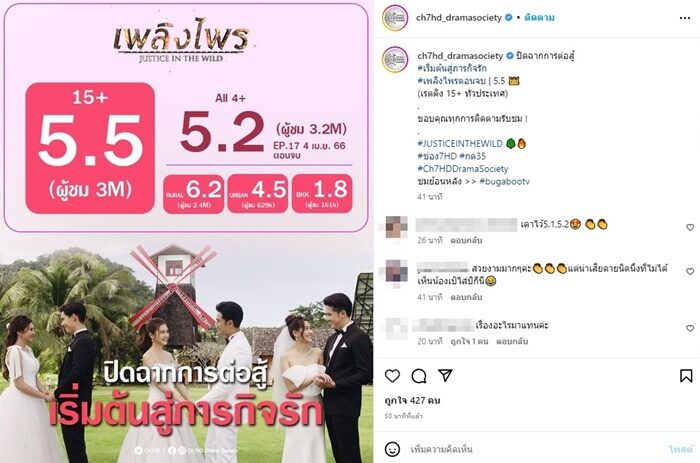Screen dimensions: 700x463
Task: Click the โพสต์ post button
Action: 681,449
